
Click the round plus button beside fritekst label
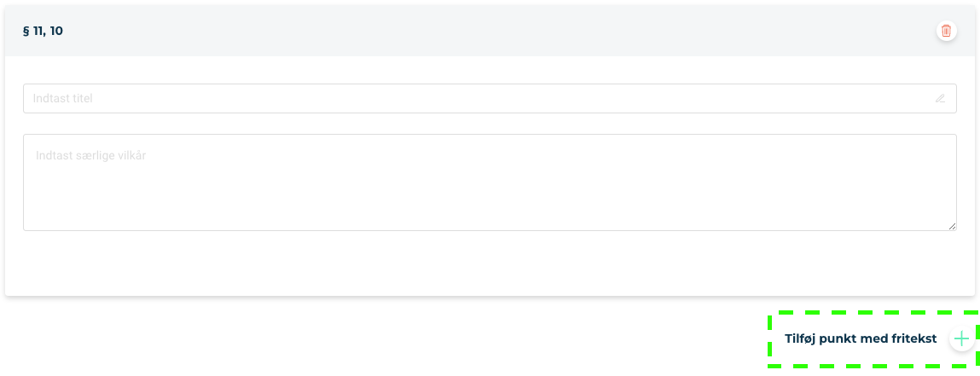(x=961, y=339)
